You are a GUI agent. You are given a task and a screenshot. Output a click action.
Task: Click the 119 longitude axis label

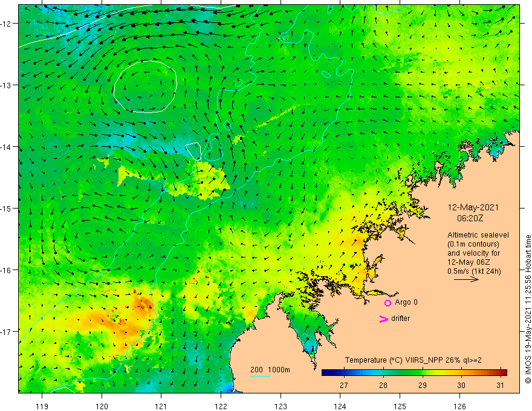(42, 406)
